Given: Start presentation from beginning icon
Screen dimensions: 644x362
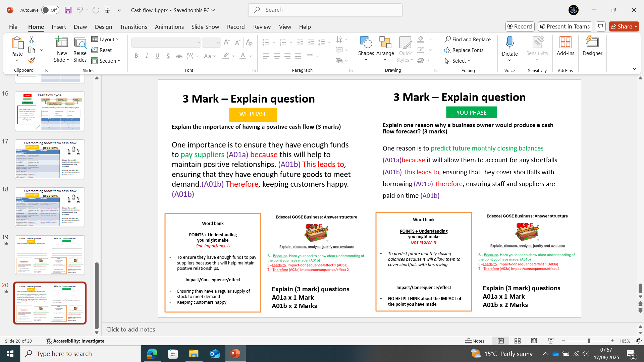Looking at the screenshot, I should 108,10.
